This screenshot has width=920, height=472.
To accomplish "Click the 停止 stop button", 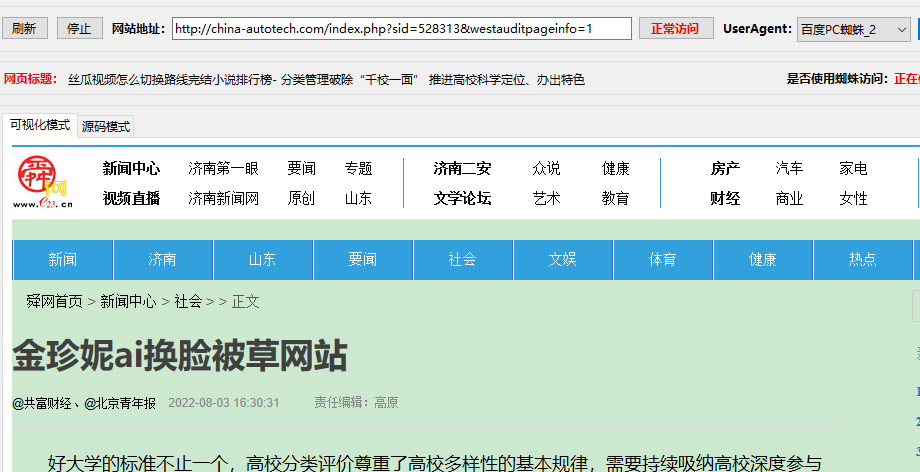I will coord(80,28).
